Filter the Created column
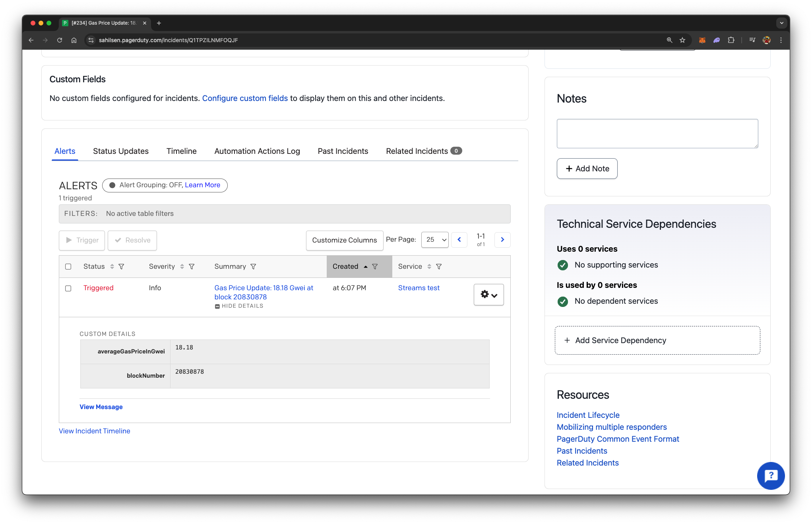812x524 pixels. pos(375,267)
